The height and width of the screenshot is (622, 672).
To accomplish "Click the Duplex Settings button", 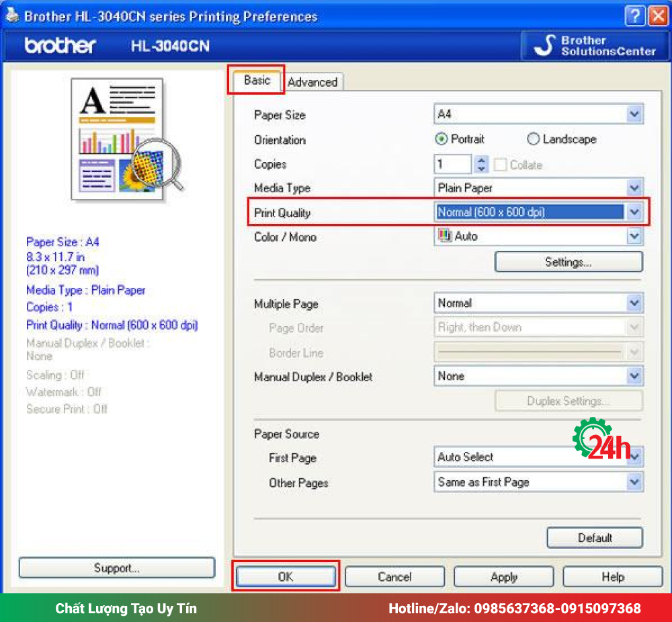I will (569, 401).
